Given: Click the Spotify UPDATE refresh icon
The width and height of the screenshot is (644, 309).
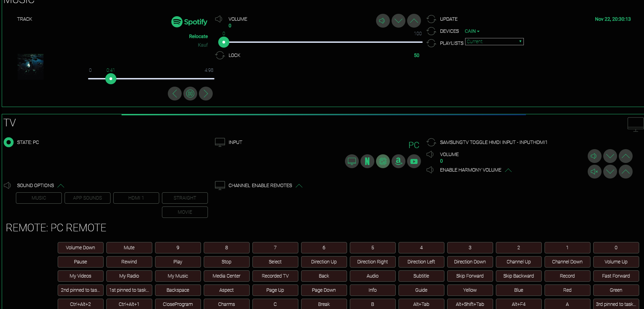Looking at the screenshot, I should pyautogui.click(x=431, y=19).
